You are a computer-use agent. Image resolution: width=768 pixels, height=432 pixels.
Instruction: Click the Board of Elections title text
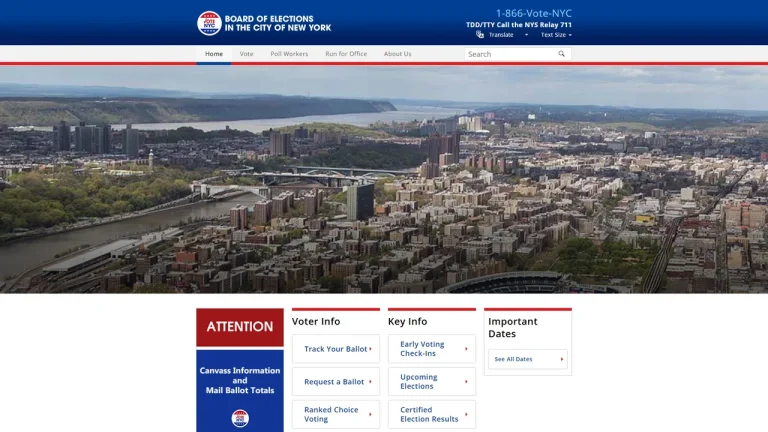278,23
